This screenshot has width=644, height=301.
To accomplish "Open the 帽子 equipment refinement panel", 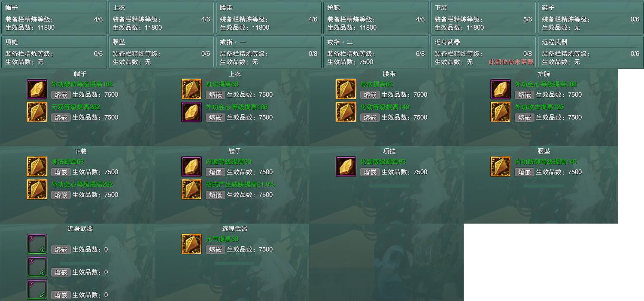I will coord(54,18).
